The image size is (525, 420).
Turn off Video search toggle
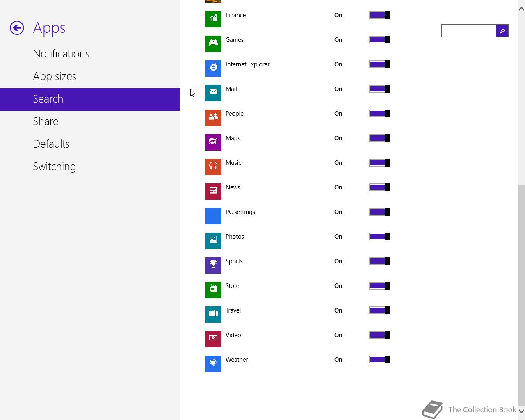point(379,335)
